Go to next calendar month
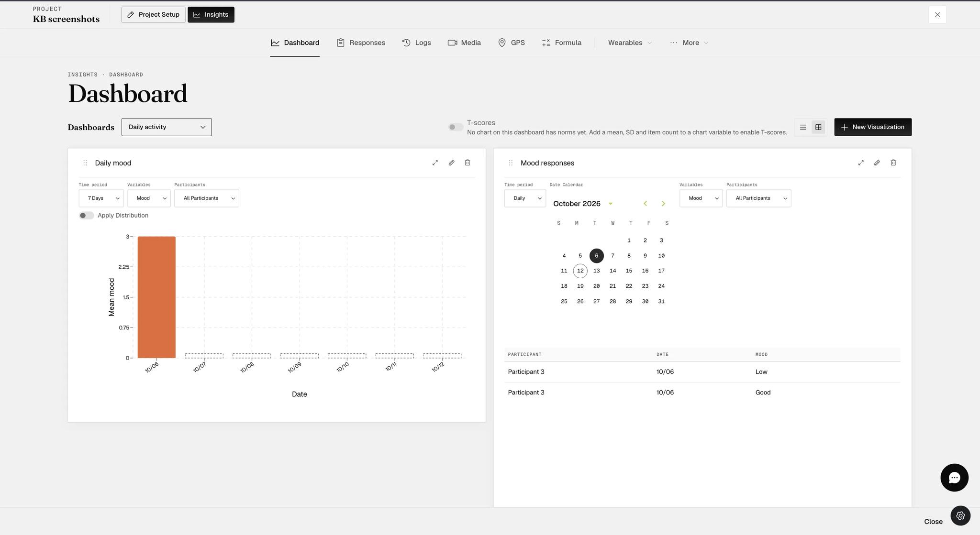 click(x=663, y=204)
